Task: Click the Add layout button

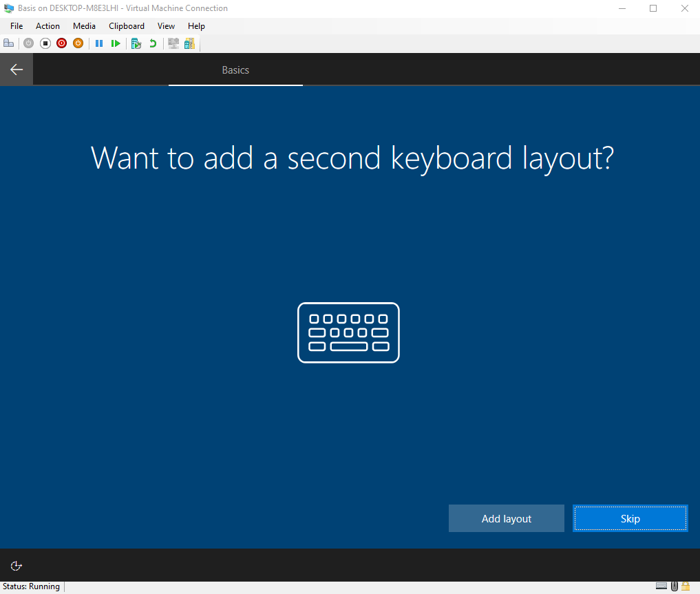Action: pyautogui.click(x=507, y=518)
